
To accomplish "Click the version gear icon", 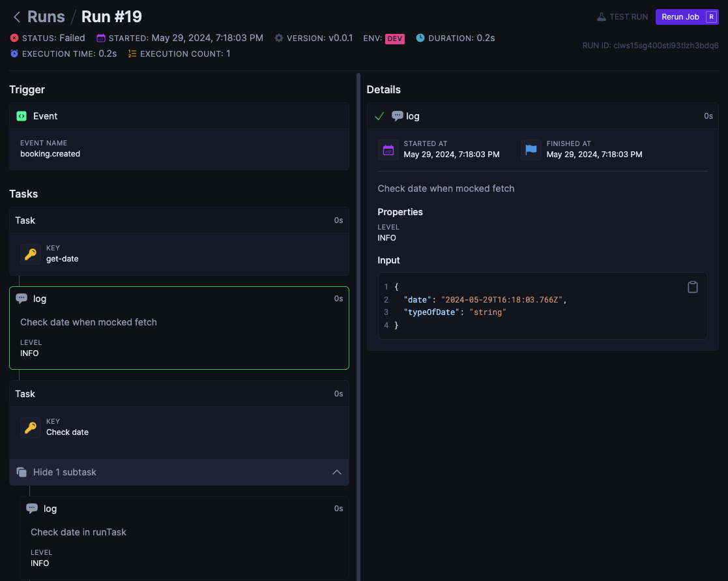I will (278, 38).
